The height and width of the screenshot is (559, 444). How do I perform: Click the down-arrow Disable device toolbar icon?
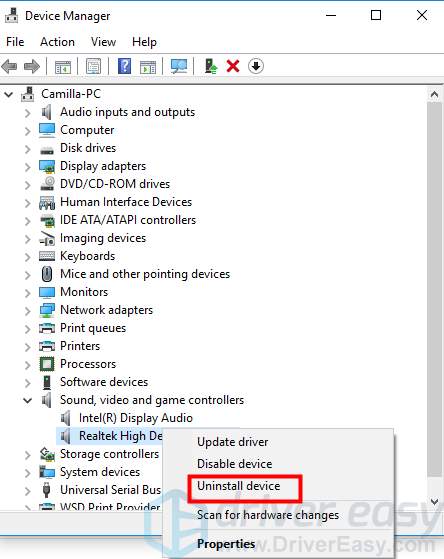(256, 66)
